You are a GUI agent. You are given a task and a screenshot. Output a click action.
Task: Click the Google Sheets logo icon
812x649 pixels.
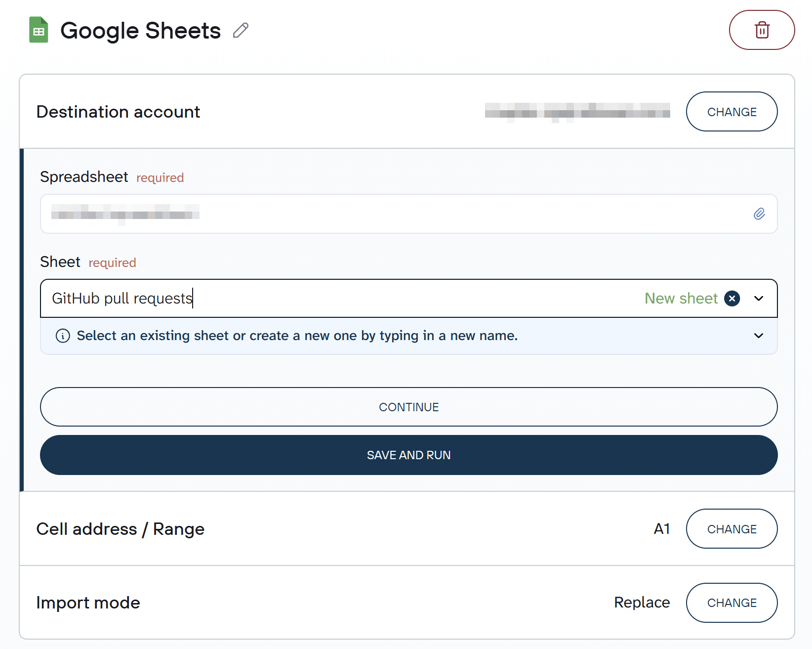[x=39, y=30]
